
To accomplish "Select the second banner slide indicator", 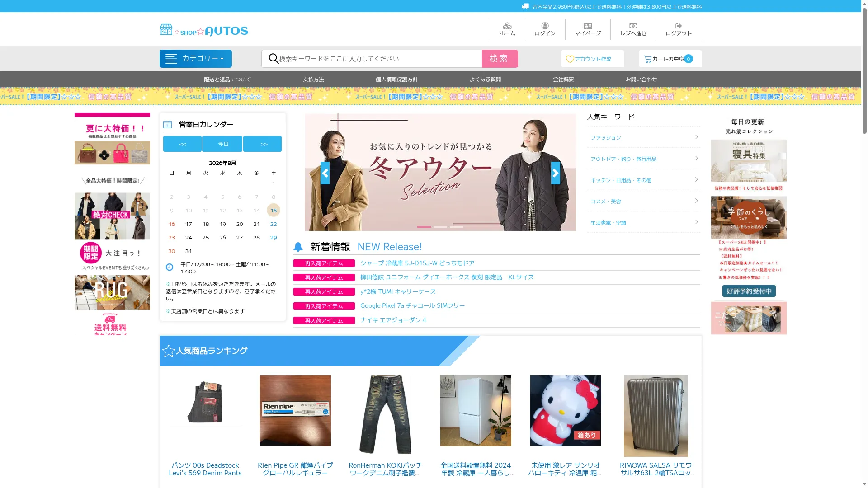I will click(440, 227).
